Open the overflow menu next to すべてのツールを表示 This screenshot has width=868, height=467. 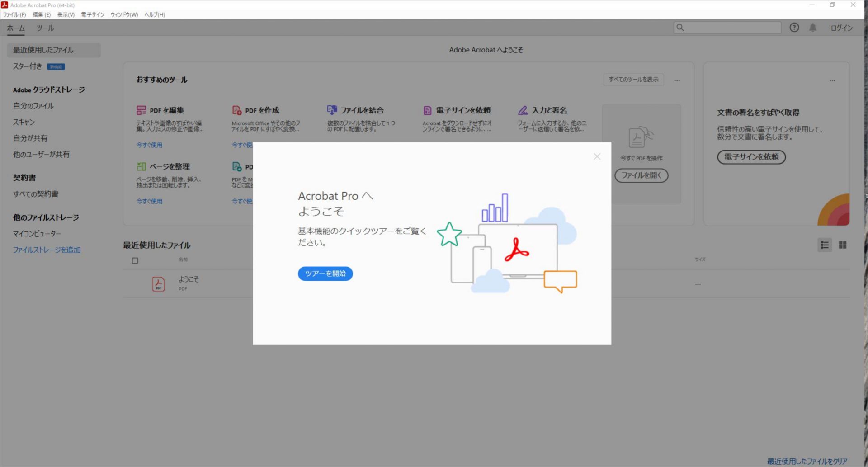(x=677, y=80)
